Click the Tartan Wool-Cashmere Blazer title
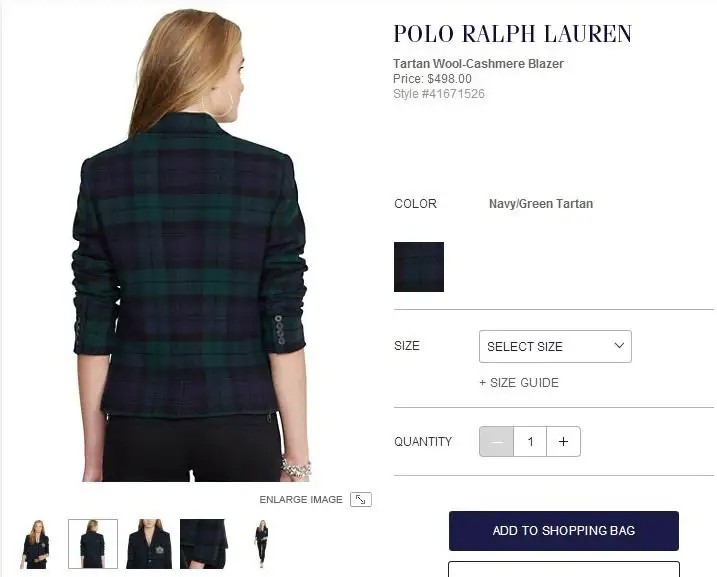 point(478,64)
